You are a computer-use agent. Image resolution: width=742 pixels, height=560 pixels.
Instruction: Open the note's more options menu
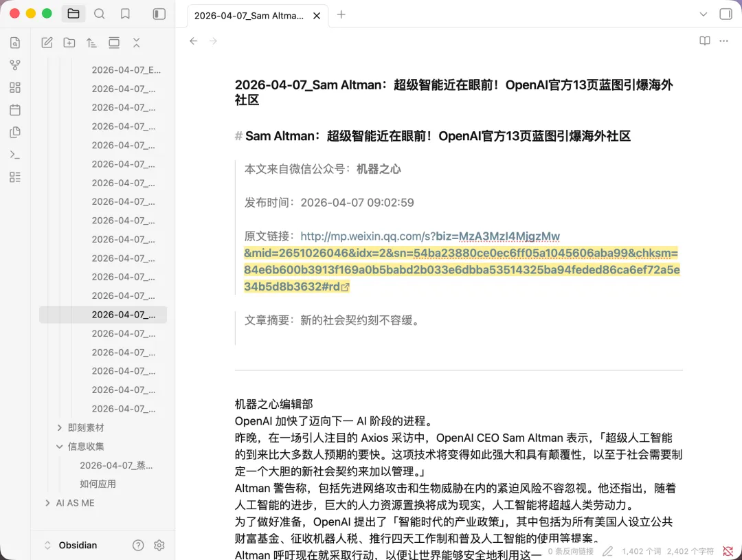coord(723,41)
